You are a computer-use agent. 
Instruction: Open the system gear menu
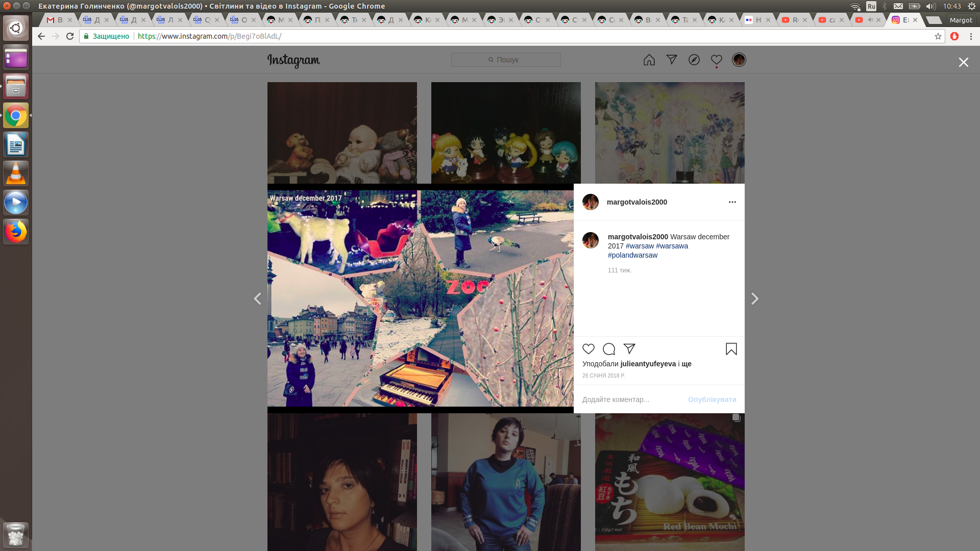click(x=972, y=6)
